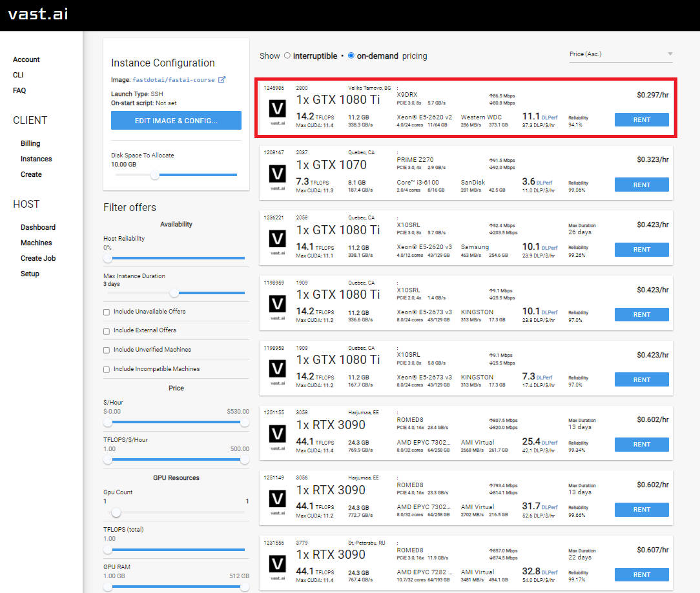Click the $0.297/hr price text
Screen dimensions: 700x593
click(x=653, y=95)
